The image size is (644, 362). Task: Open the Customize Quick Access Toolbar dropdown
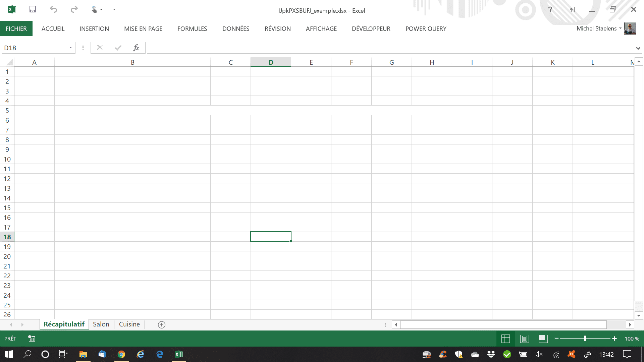pyautogui.click(x=114, y=9)
